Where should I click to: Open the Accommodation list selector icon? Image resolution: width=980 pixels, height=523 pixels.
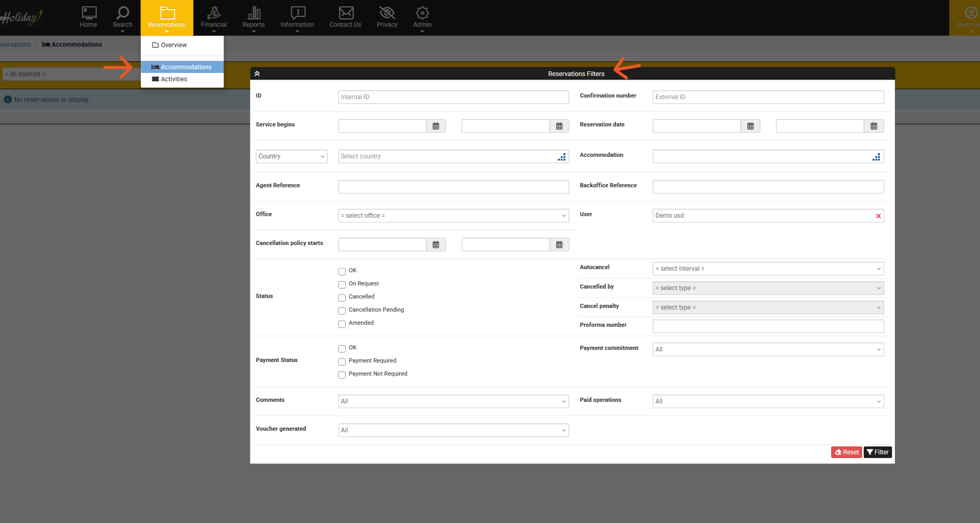click(x=876, y=157)
